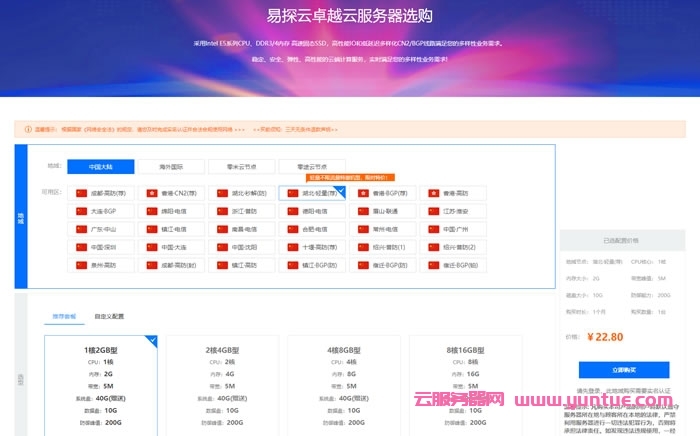Click the Hong Kong flag beside 香港-CN2(存)
The image size is (700, 436).
tap(153, 193)
